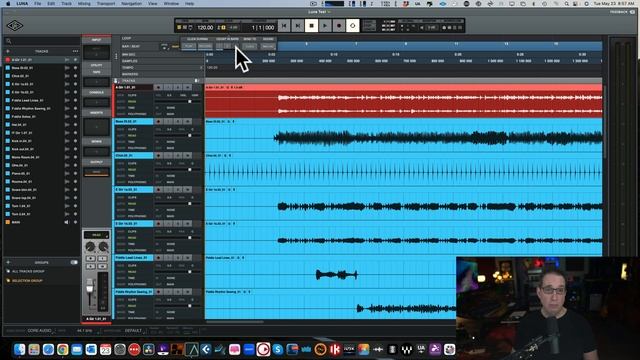
Task: Select SELECTION GROUP
Action: pos(27,281)
